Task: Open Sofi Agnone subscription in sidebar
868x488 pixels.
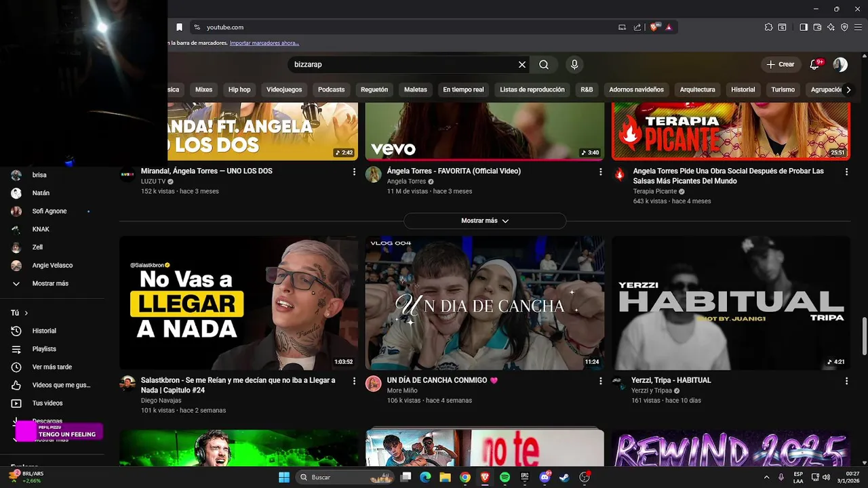Action: pyautogui.click(x=50, y=211)
